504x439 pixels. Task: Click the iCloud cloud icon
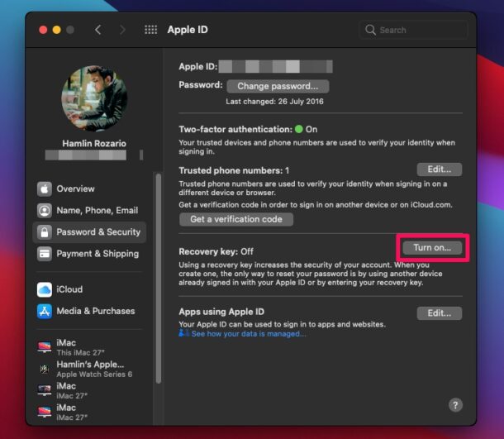pos(45,289)
